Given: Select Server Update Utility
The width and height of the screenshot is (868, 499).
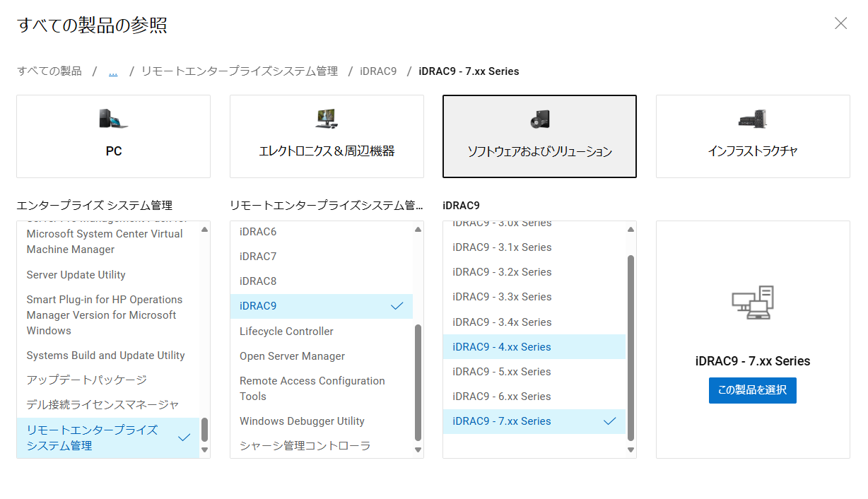Looking at the screenshot, I should 108,275.
